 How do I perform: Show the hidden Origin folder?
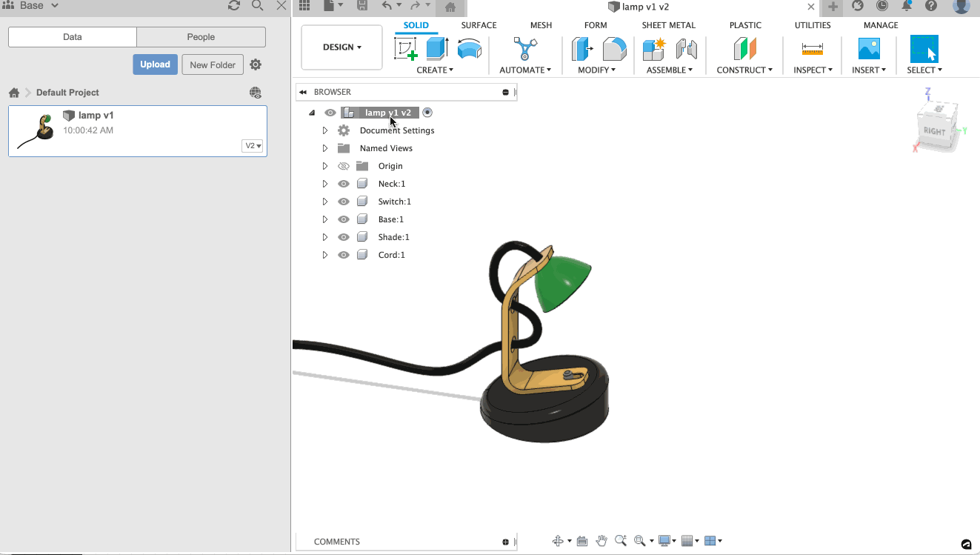(344, 166)
